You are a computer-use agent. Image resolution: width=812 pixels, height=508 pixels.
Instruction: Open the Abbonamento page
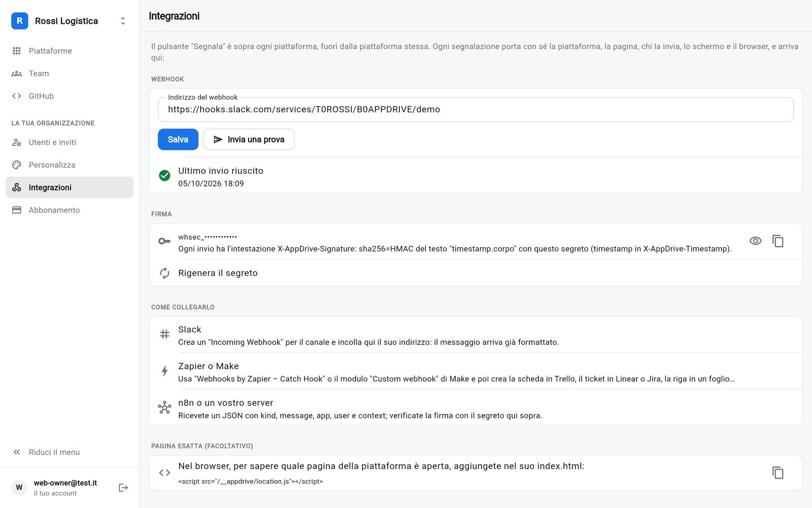(x=70, y=210)
